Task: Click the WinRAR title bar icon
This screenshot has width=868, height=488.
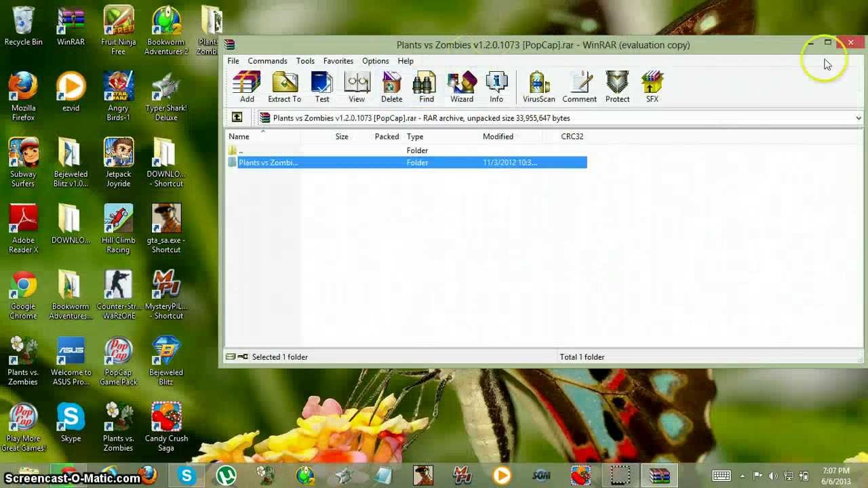Action: pyautogui.click(x=230, y=45)
